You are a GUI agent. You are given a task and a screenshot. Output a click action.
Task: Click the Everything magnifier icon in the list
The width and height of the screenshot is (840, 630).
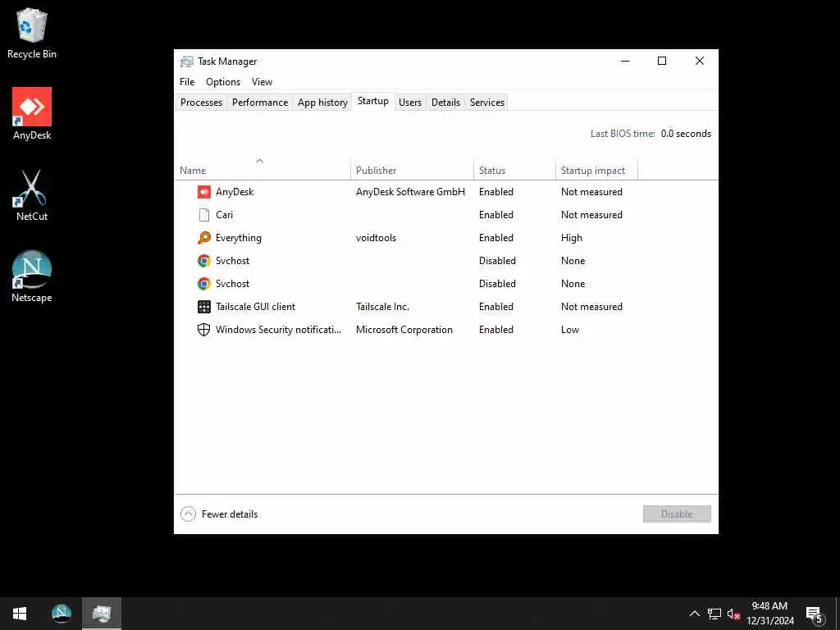pyautogui.click(x=203, y=238)
